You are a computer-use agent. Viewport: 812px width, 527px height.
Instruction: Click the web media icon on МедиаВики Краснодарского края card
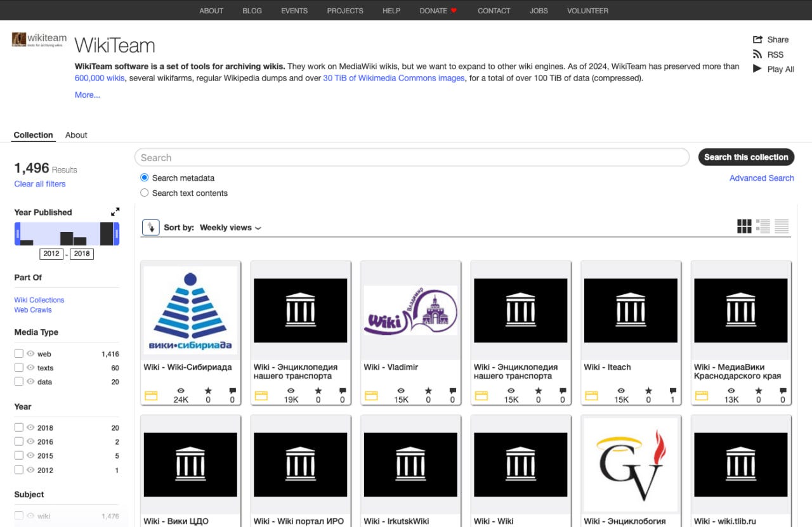coord(702,396)
